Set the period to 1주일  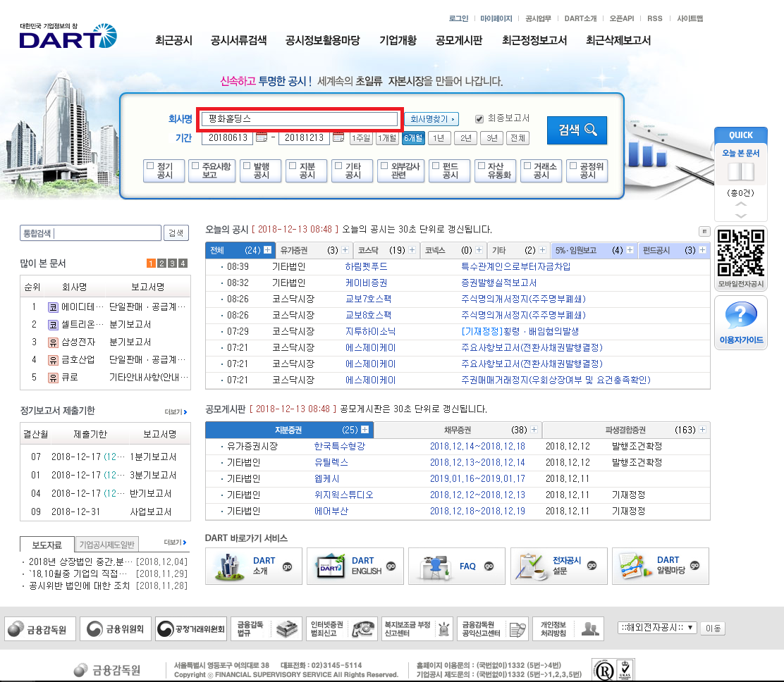(361, 138)
